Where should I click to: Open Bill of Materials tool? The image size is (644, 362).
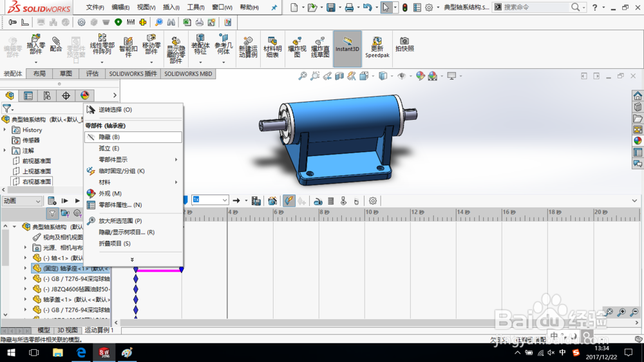click(x=272, y=47)
